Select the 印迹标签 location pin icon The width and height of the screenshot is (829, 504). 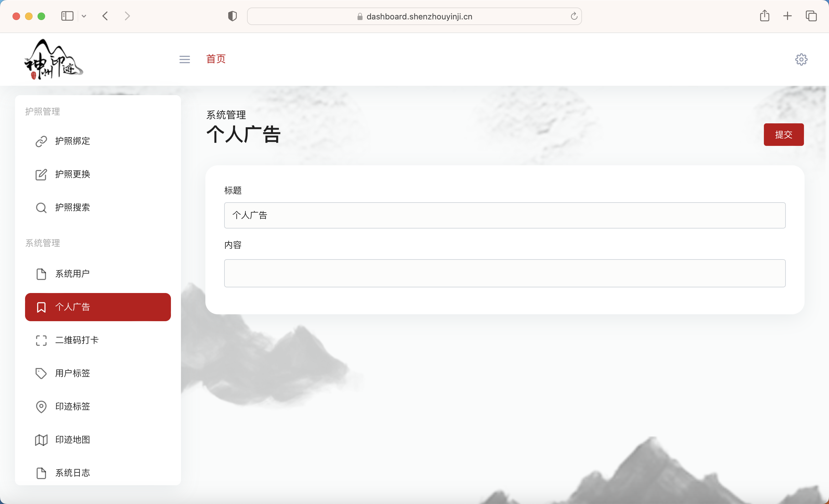(41, 406)
